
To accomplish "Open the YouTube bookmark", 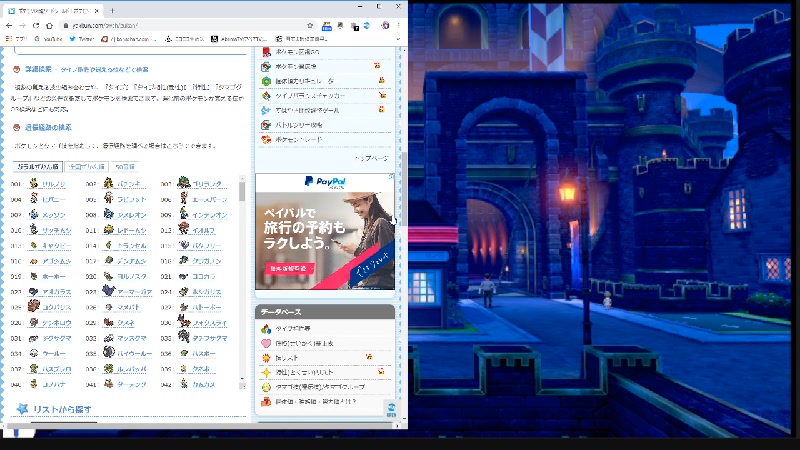I will pyautogui.click(x=48, y=39).
